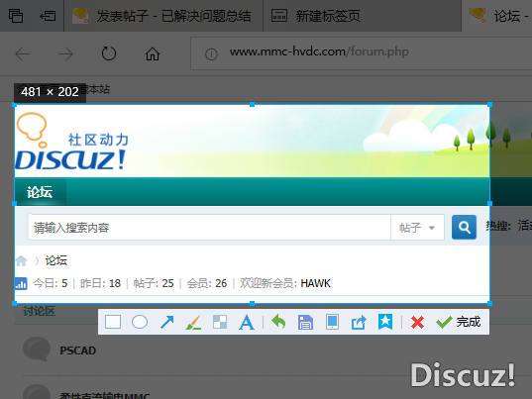The image size is (532, 399).
Task: Open new member HAWK's profile
Action: pyautogui.click(x=316, y=283)
